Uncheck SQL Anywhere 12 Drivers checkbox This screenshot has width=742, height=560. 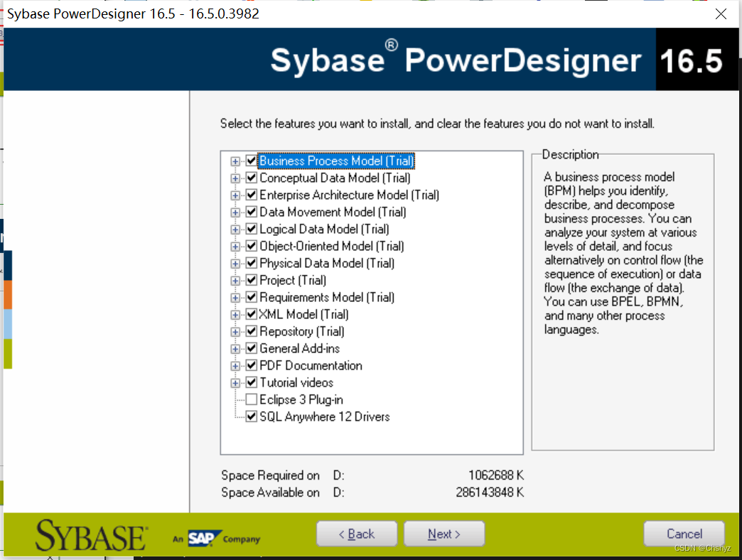(252, 416)
